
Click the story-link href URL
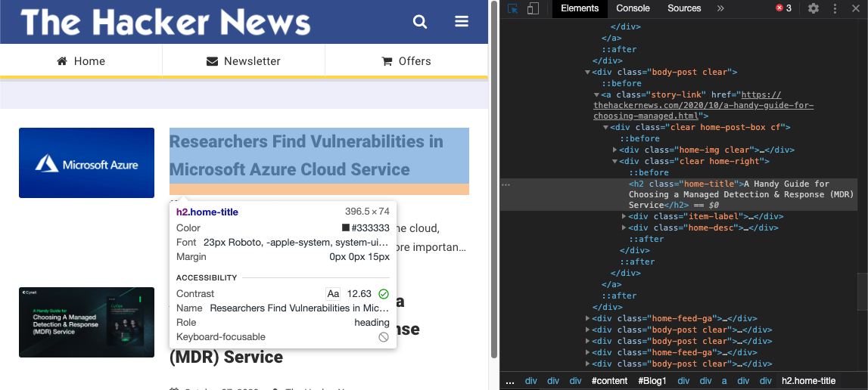(x=704, y=106)
